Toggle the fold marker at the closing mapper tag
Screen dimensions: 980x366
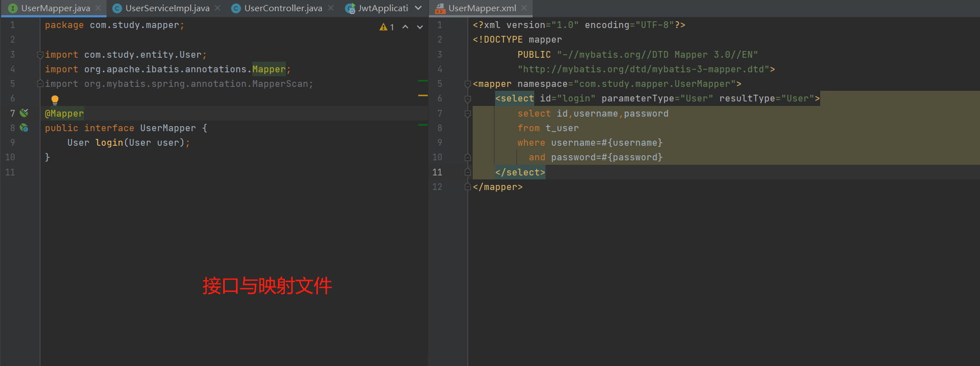tap(468, 187)
